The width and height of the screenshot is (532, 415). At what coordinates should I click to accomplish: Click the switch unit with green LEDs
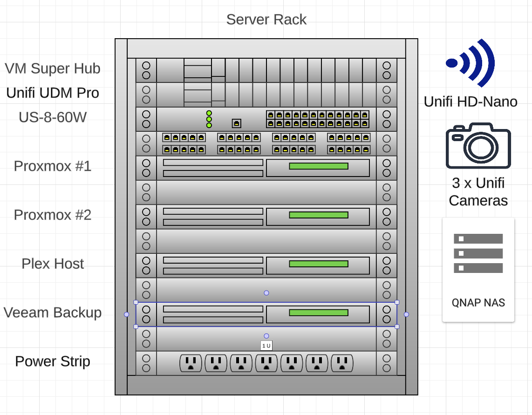point(266,119)
